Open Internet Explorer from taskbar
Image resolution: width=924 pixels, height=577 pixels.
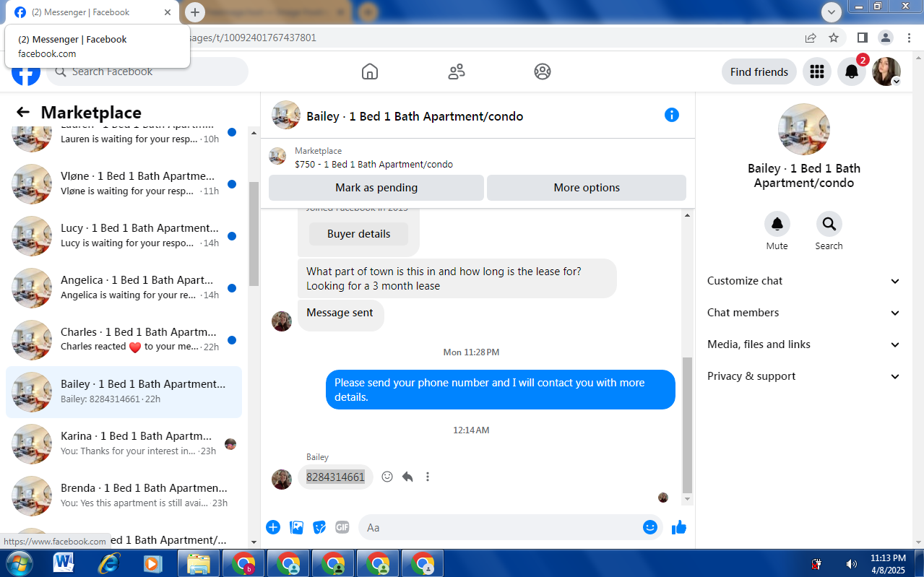click(x=109, y=563)
